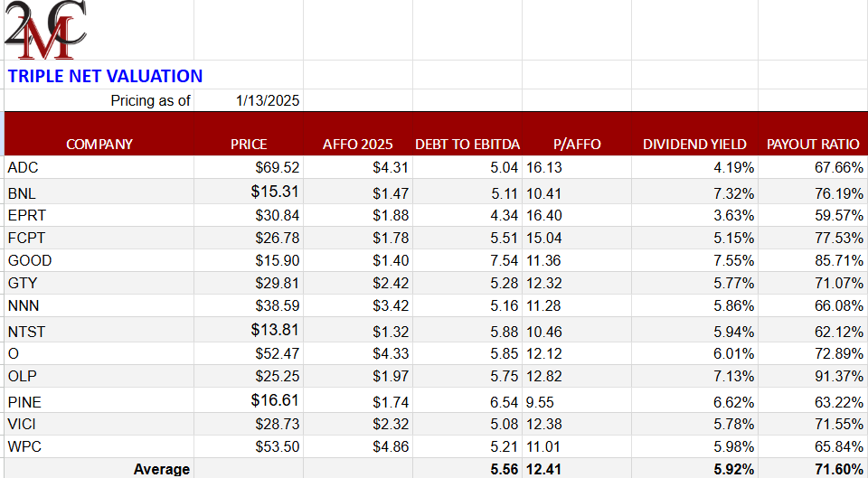Click WPC's AFFO 2025 value $4.86
This screenshot has height=478, width=868.
click(x=391, y=446)
